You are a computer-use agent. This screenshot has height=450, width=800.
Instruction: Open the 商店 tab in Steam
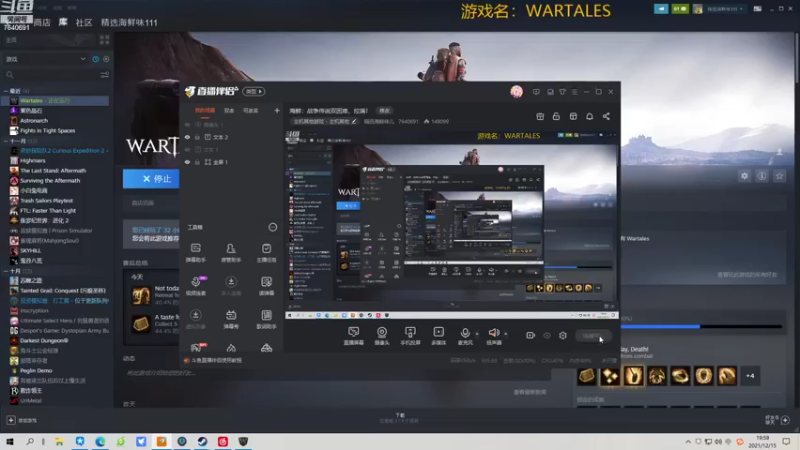pyautogui.click(x=42, y=22)
